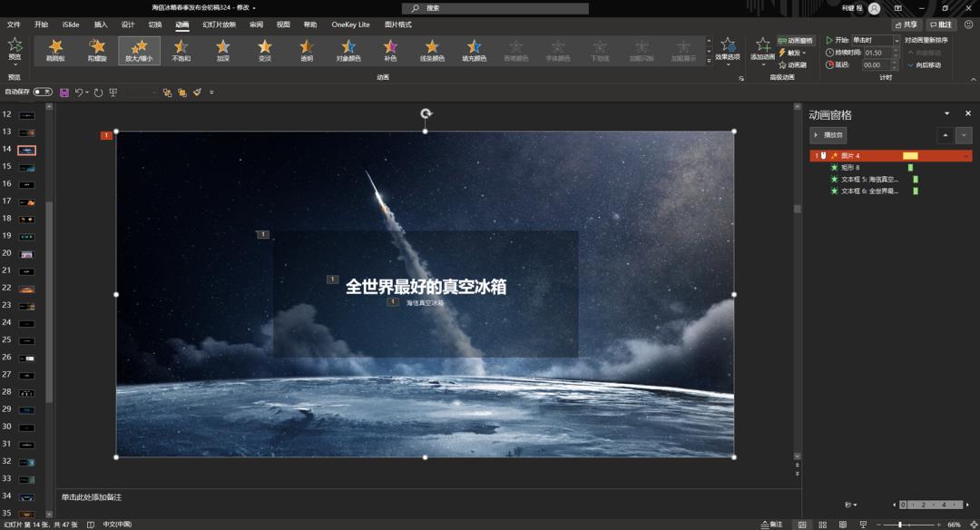
Task: Click the 共享 share button
Action: point(906,25)
